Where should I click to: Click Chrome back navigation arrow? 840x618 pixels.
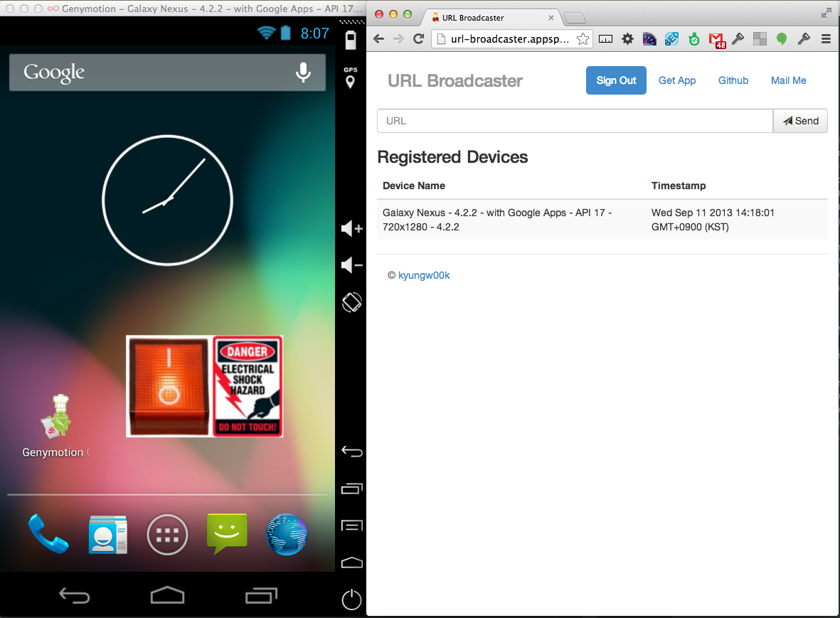pyautogui.click(x=379, y=38)
